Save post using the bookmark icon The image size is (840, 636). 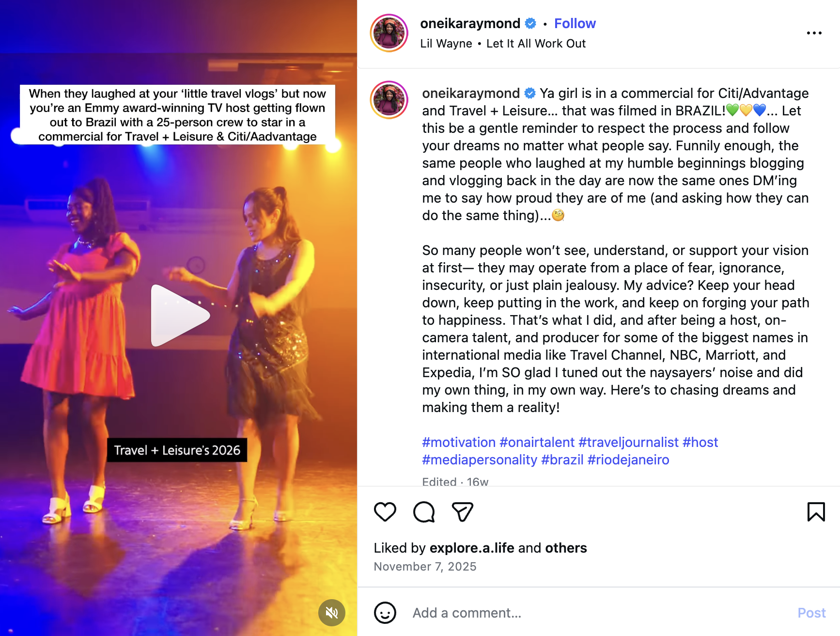click(816, 512)
